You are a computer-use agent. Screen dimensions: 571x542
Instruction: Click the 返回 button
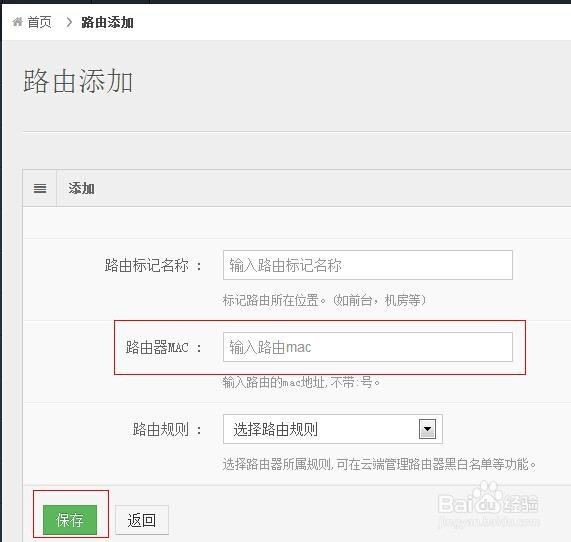coord(142,520)
